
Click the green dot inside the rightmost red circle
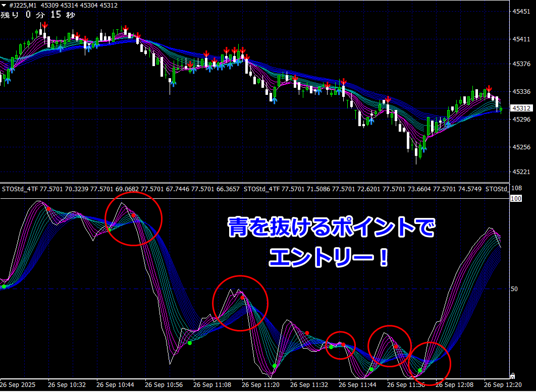tap(420, 370)
